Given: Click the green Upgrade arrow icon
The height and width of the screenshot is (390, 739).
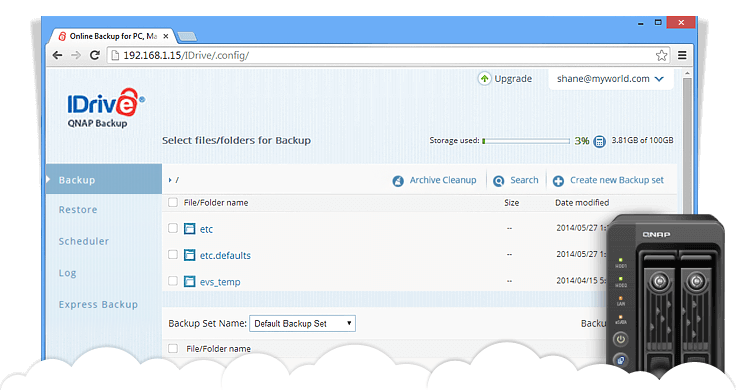Looking at the screenshot, I should (x=484, y=78).
